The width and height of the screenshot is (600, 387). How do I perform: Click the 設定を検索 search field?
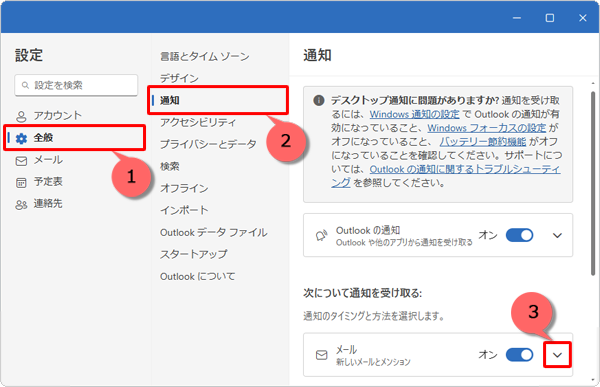(x=76, y=85)
